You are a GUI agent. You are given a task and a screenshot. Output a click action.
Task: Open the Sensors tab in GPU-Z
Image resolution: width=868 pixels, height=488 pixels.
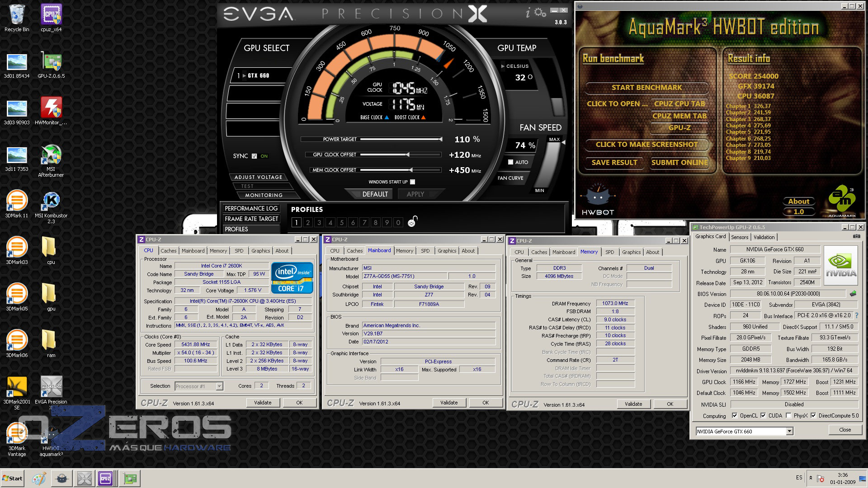[x=739, y=237]
